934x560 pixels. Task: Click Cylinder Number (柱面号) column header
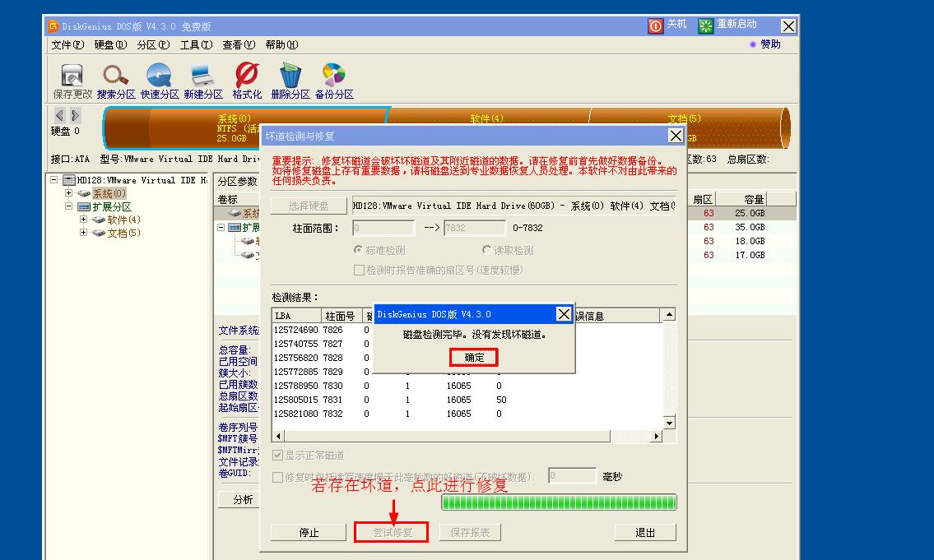tap(341, 316)
